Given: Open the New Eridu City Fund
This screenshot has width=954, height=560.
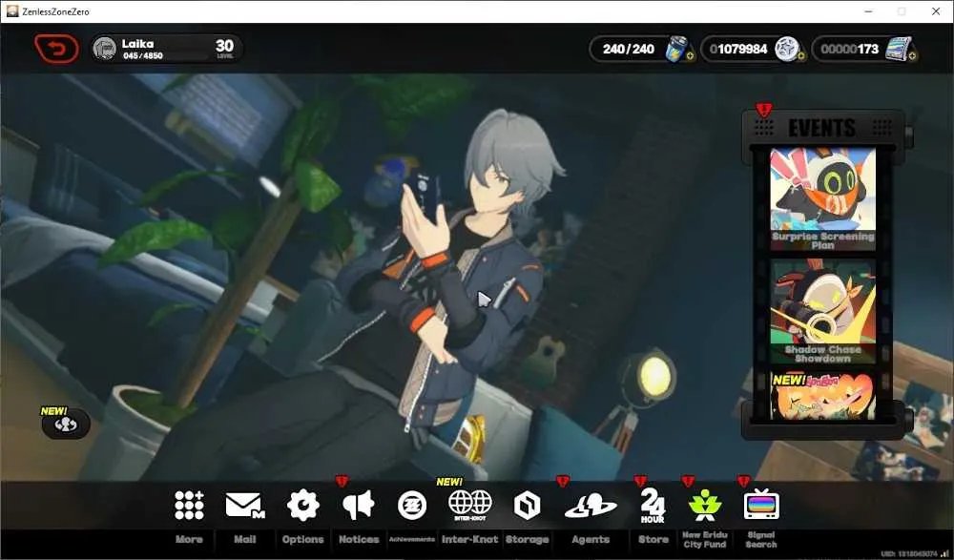Looking at the screenshot, I should [705, 506].
